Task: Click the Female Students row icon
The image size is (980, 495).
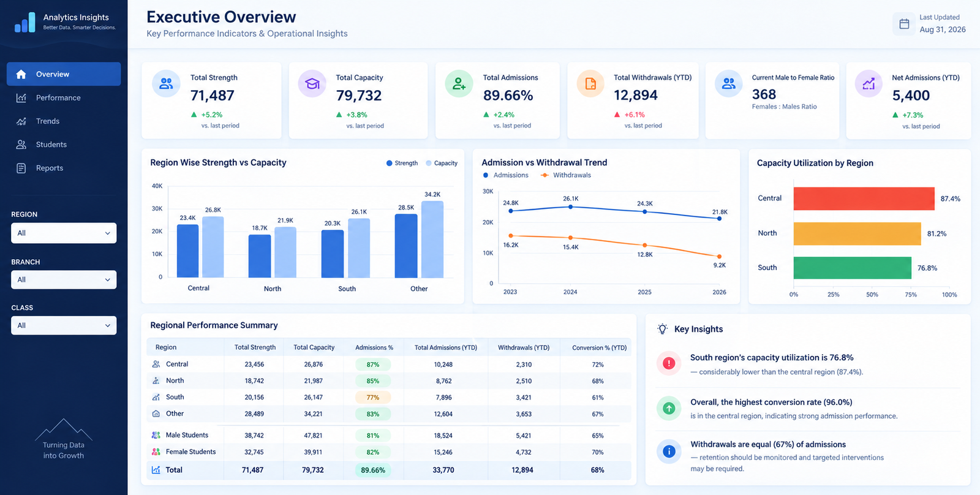Action: (x=156, y=452)
